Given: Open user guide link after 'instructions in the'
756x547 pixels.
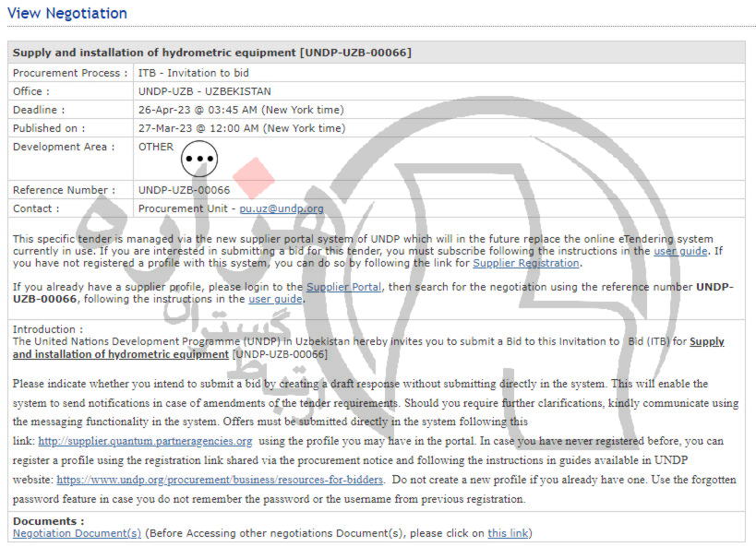Looking at the screenshot, I should (x=275, y=299).
